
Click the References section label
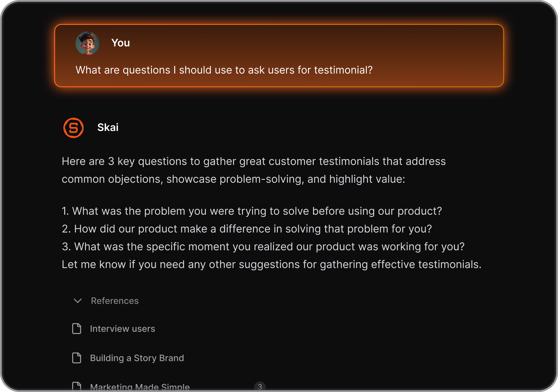pyautogui.click(x=115, y=301)
